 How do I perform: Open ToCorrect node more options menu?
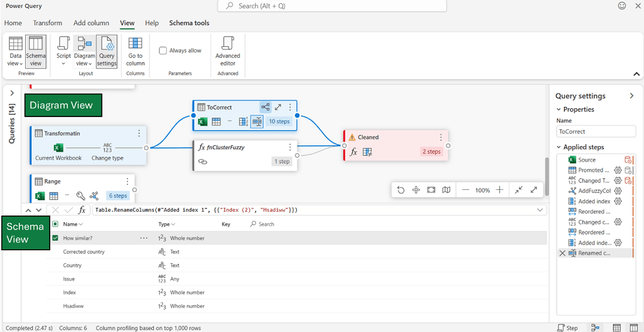pos(290,107)
